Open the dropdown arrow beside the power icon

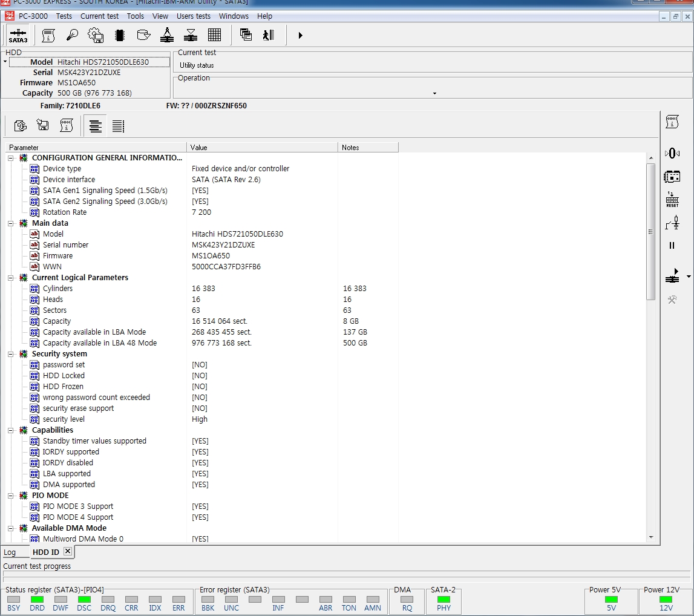(689, 277)
